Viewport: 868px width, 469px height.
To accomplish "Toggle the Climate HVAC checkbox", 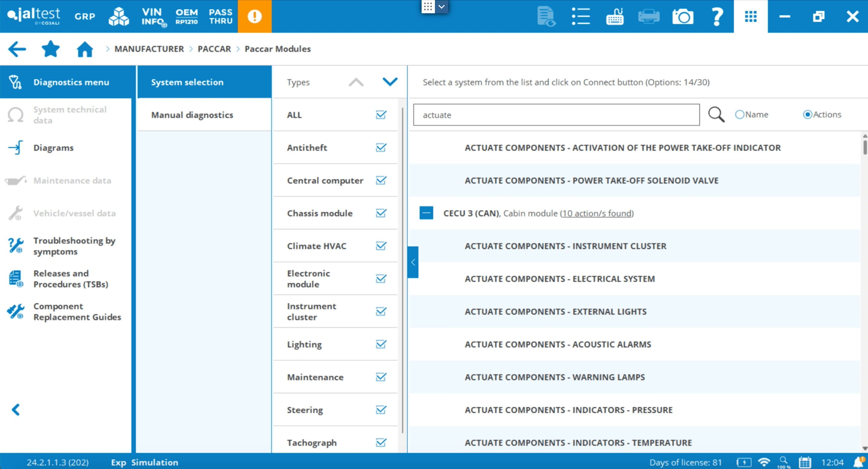I will [381, 246].
